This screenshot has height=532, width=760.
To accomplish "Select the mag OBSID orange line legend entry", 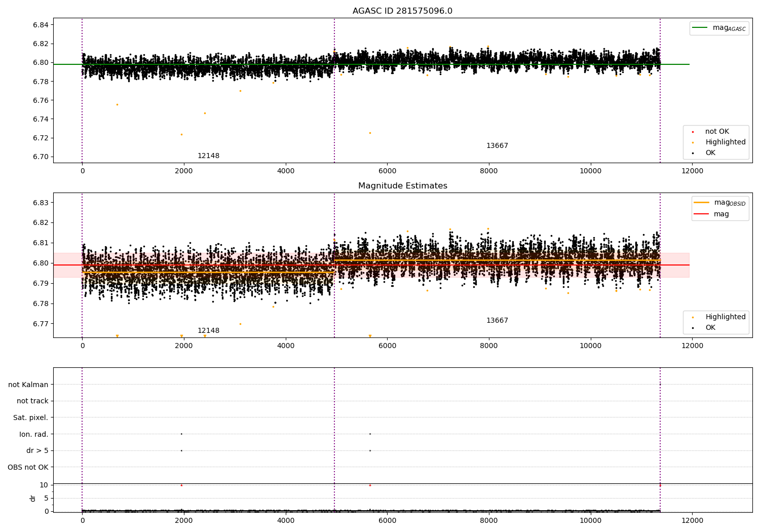I will [x=719, y=203].
